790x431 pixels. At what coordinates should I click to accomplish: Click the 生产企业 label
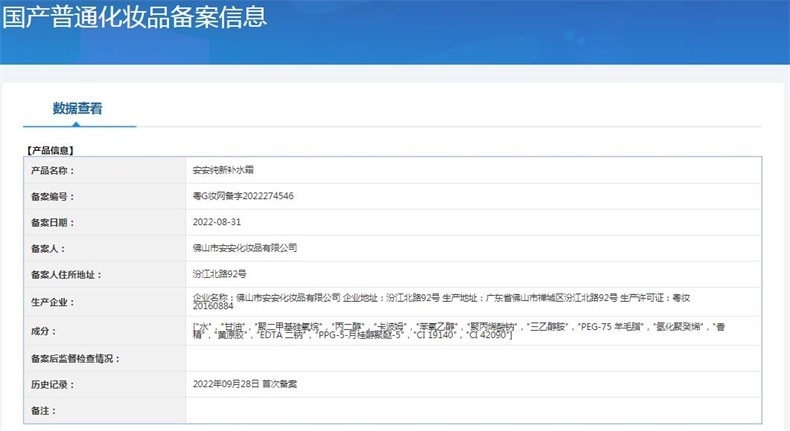(x=52, y=302)
